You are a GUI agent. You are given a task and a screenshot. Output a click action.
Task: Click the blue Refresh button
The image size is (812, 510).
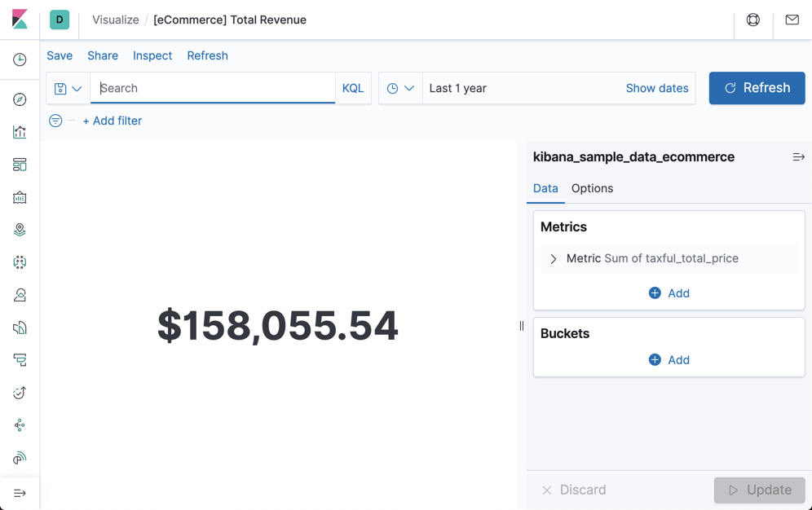757,88
